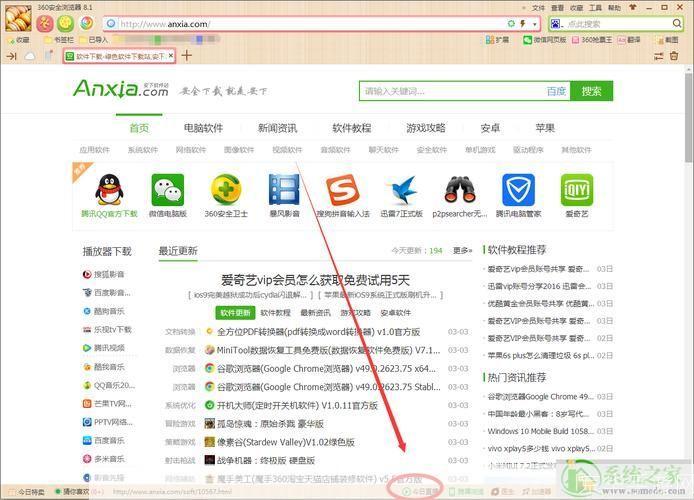Open the 帮助 menu
This screenshot has height=500, width=694.
pyautogui.click(x=614, y=8)
